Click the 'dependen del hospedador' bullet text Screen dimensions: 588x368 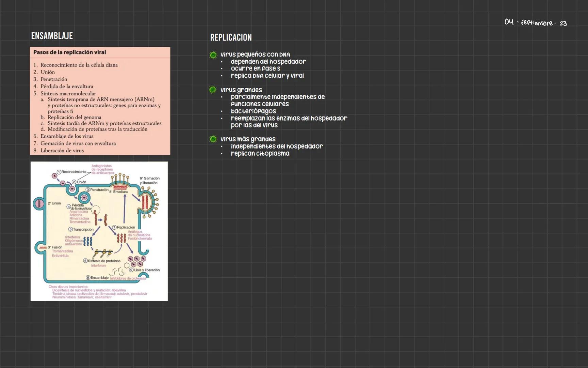268,62
